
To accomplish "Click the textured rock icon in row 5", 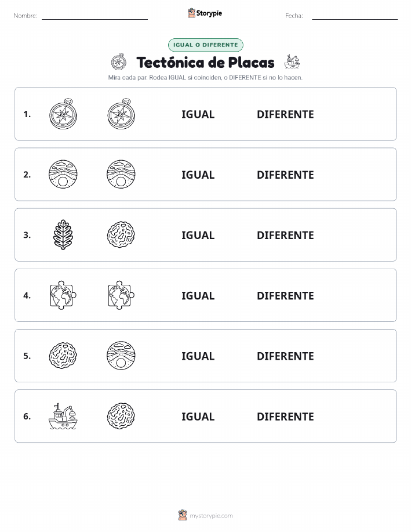I will click(63, 356).
